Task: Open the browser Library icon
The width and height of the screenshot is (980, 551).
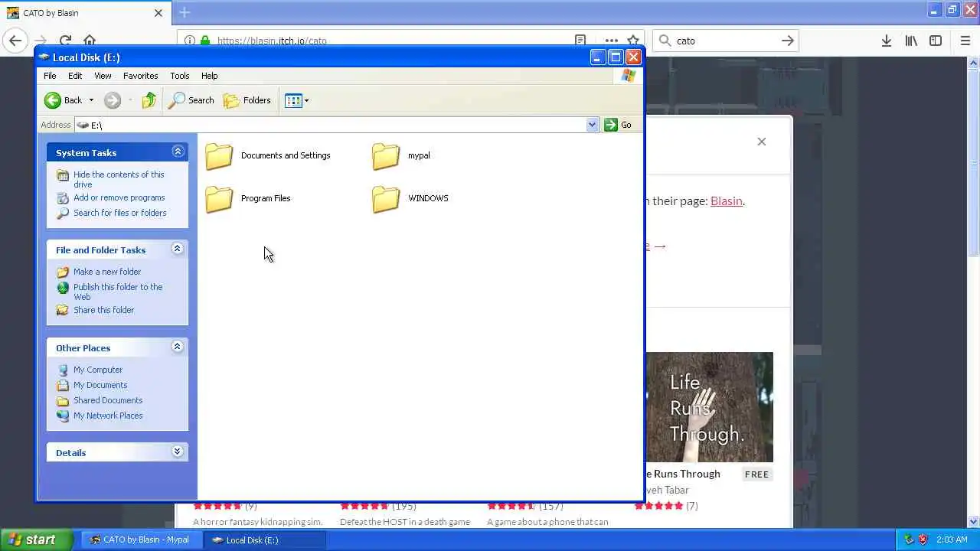Action: (911, 41)
